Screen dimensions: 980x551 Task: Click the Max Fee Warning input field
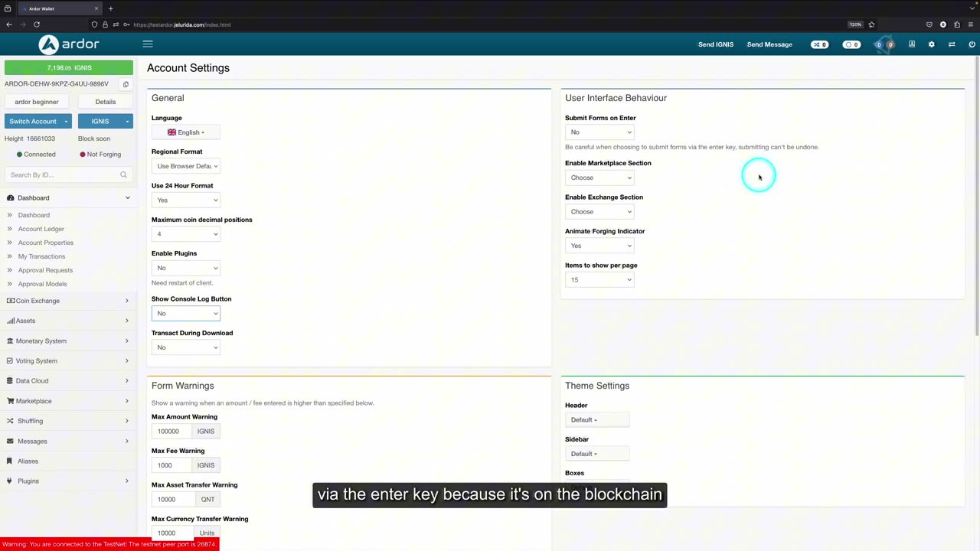(171, 465)
